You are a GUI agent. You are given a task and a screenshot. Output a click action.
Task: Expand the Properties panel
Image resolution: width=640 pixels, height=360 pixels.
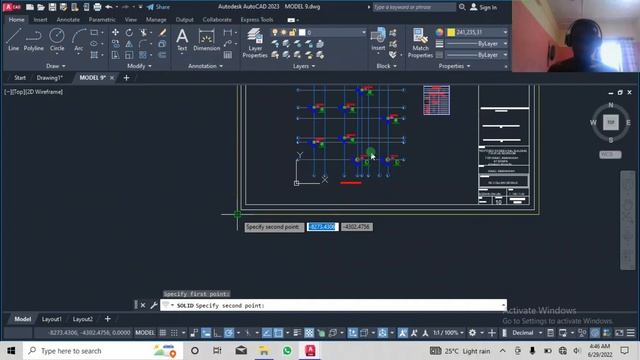tap(454, 66)
